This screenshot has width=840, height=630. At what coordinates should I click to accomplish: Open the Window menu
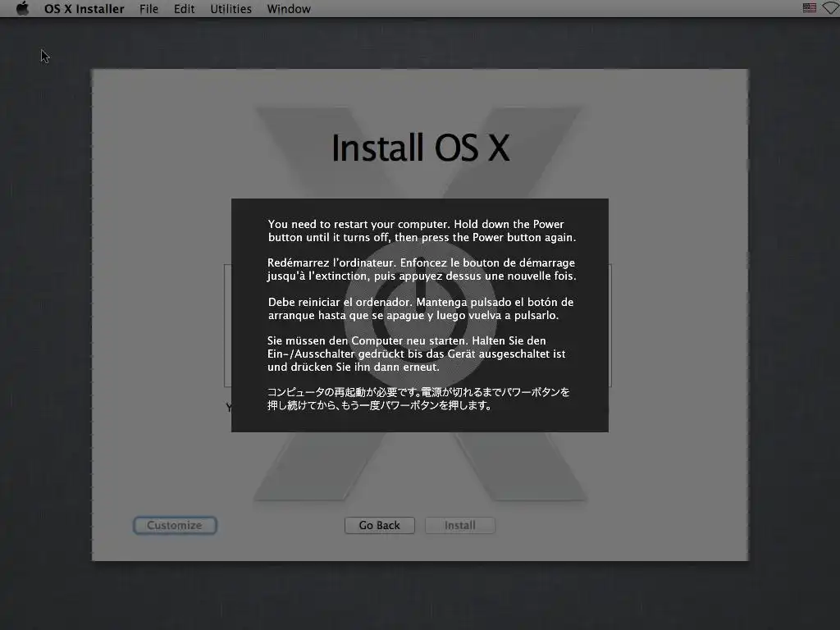click(289, 9)
